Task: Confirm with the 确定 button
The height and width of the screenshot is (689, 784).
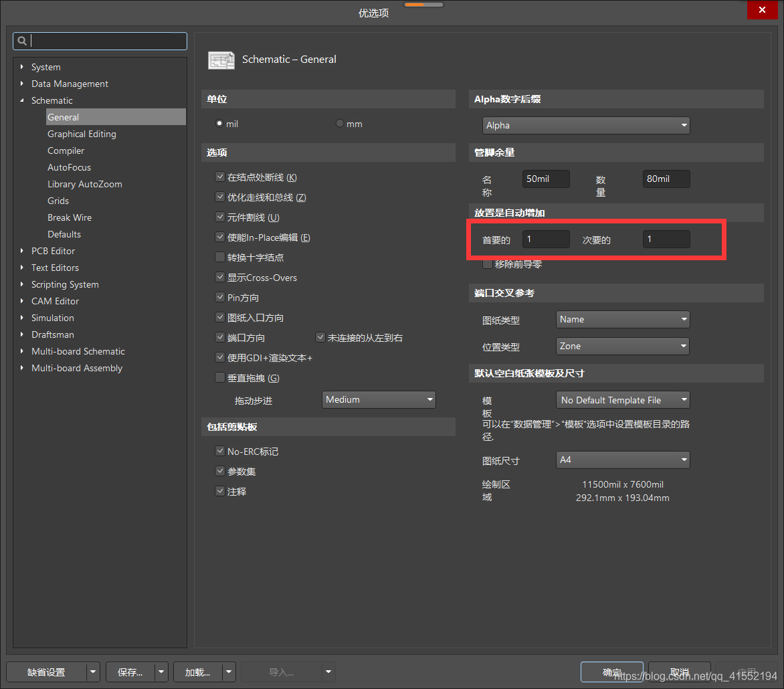Action: tap(611, 672)
